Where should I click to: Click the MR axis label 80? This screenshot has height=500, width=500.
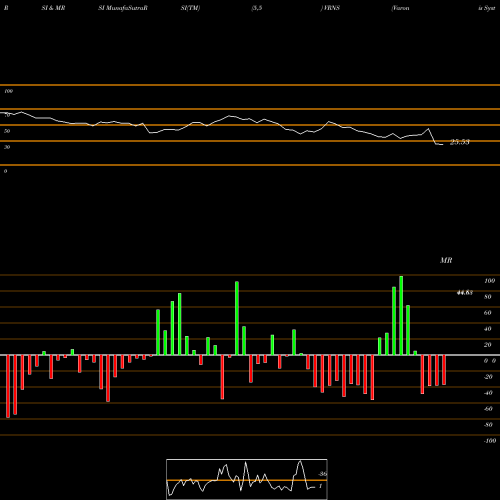pos(488,297)
